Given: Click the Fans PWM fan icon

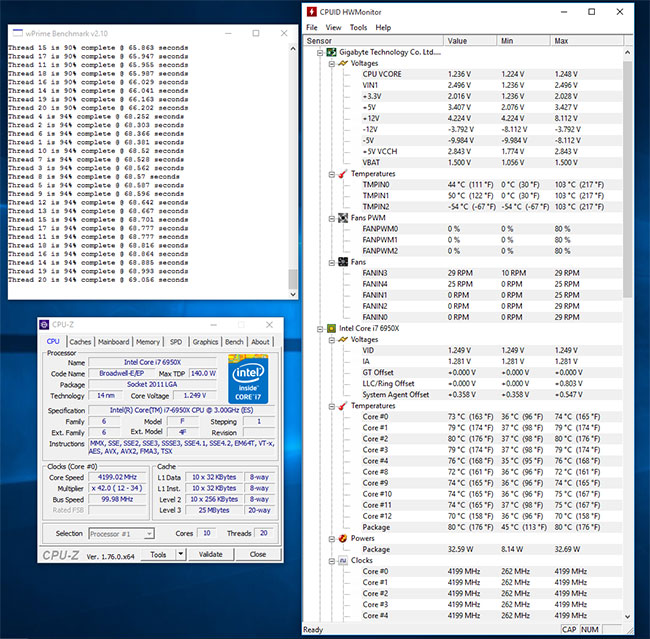Looking at the screenshot, I should click(343, 218).
